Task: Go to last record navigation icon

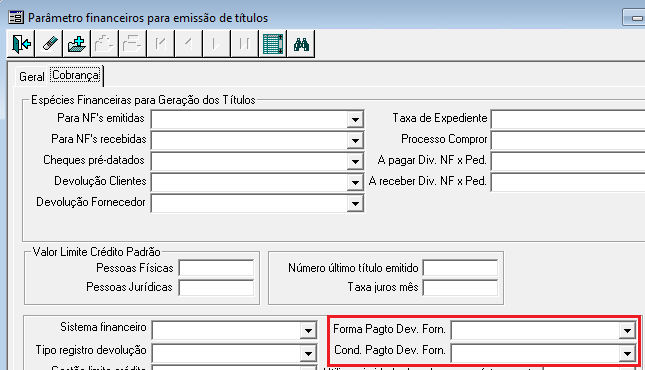Action: [x=244, y=44]
